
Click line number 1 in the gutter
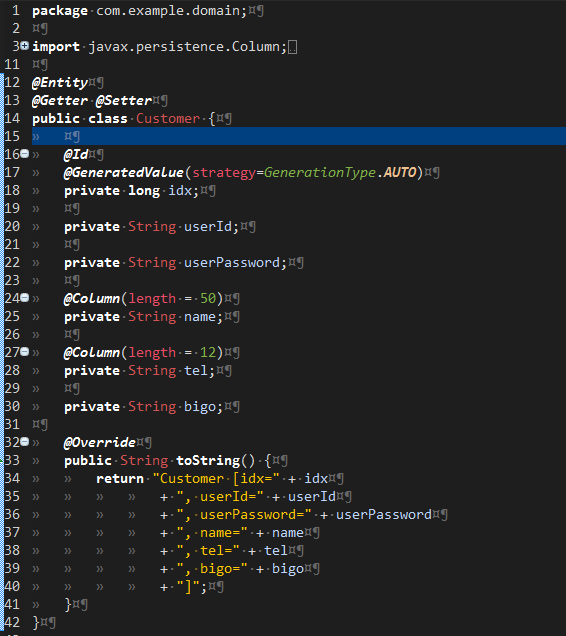(x=15, y=11)
